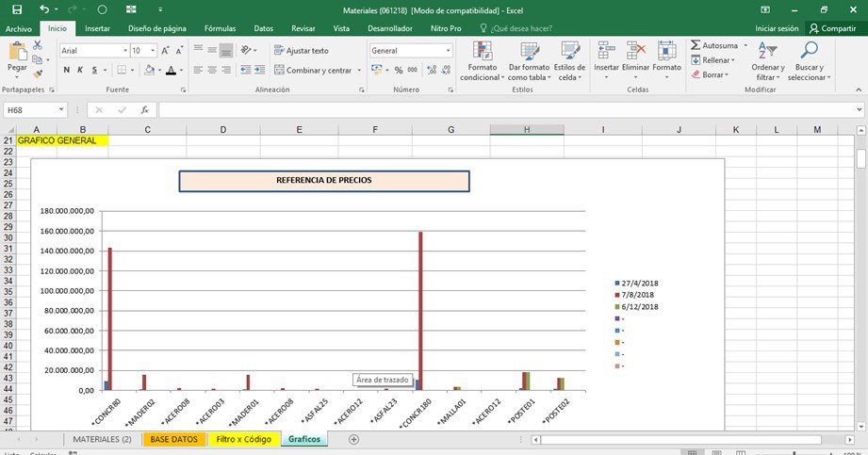The image size is (868, 455).
Task: Open the Combinar y centrar dropdown arrow
Action: [x=359, y=71]
